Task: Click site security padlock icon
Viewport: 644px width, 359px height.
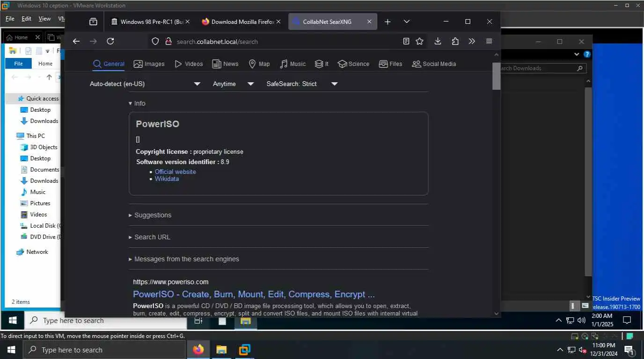Action: [x=168, y=41]
